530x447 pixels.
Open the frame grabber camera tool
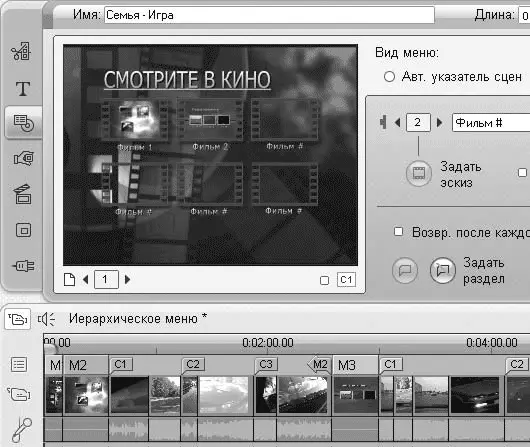click(x=23, y=158)
